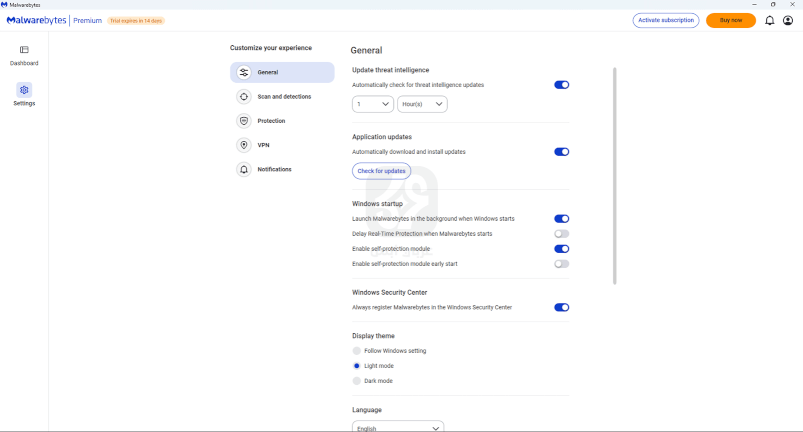
Task: Click the orange Buy now button
Action: pyautogui.click(x=731, y=20)
